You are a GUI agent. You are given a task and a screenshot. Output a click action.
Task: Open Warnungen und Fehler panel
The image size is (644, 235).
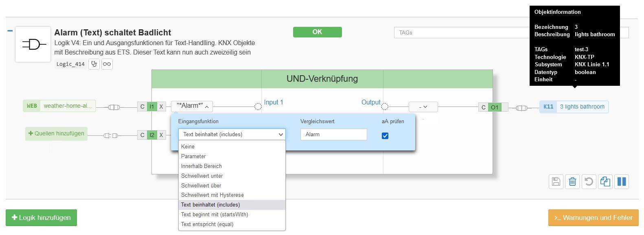click(x=593, y=218)
